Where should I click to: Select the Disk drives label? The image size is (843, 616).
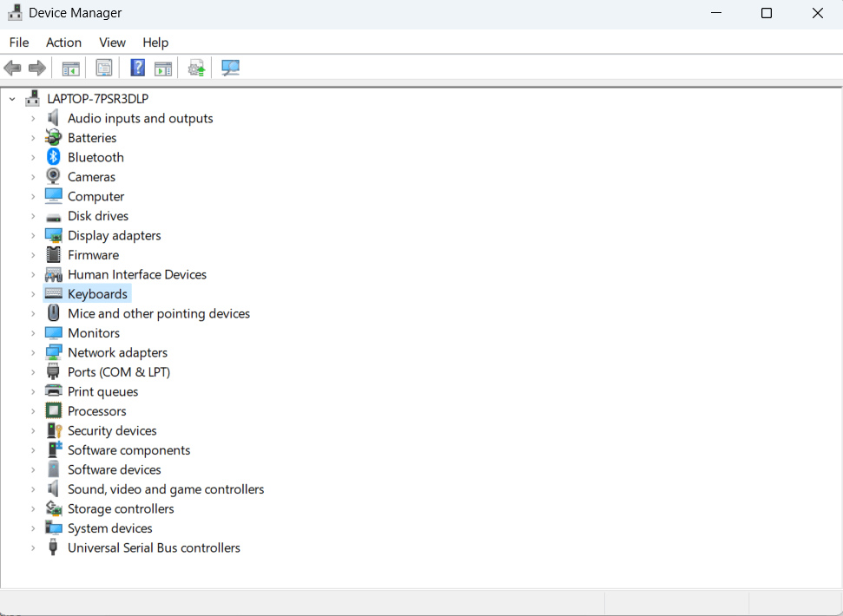[x=98, y=216]
